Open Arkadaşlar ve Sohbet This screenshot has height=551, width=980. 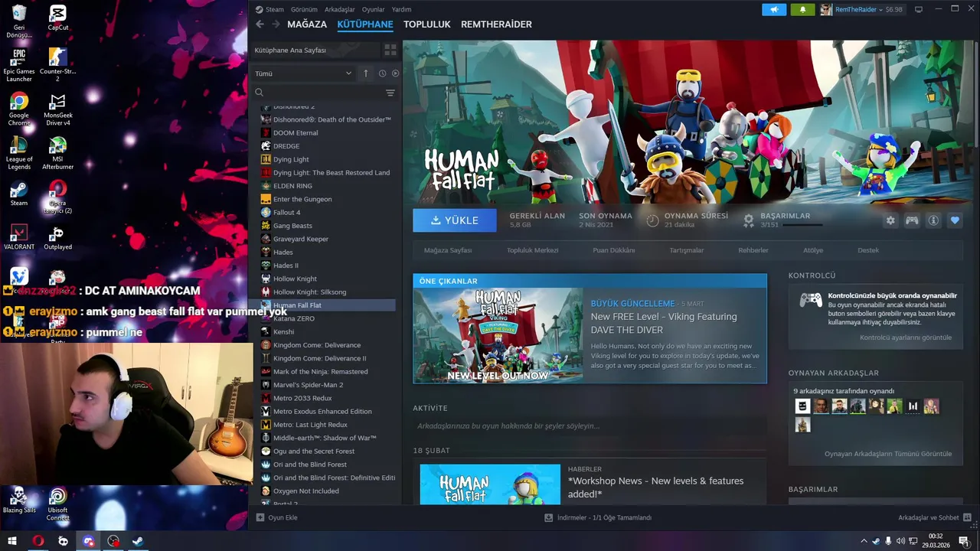(x=934, y=518)
